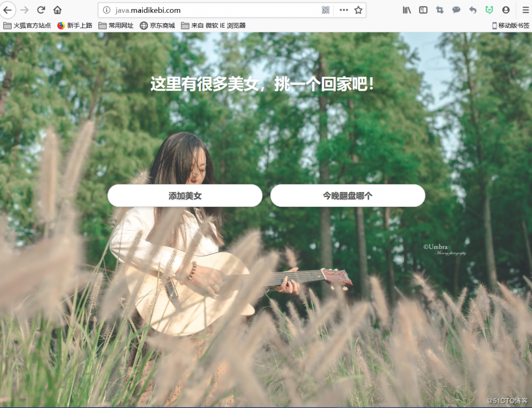Open the browser home page
This screenshot has height=408, width=532.
(57, 10)
